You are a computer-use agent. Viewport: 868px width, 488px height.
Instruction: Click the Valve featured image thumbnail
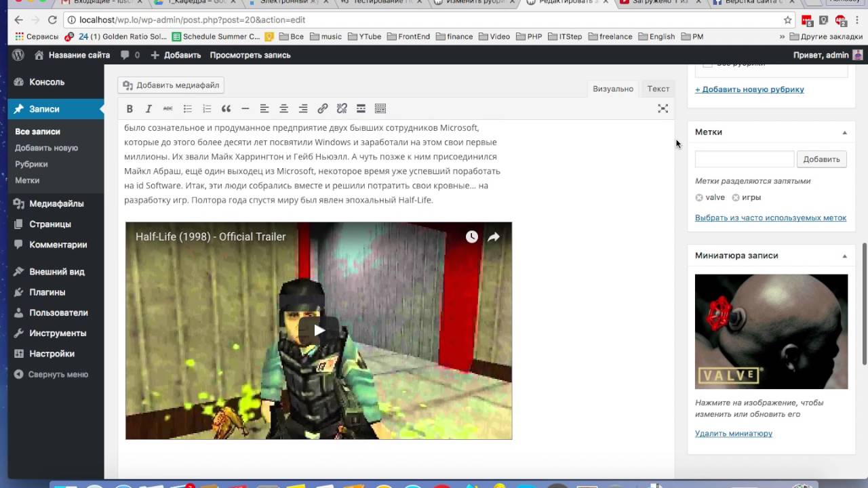click(771, 331)
